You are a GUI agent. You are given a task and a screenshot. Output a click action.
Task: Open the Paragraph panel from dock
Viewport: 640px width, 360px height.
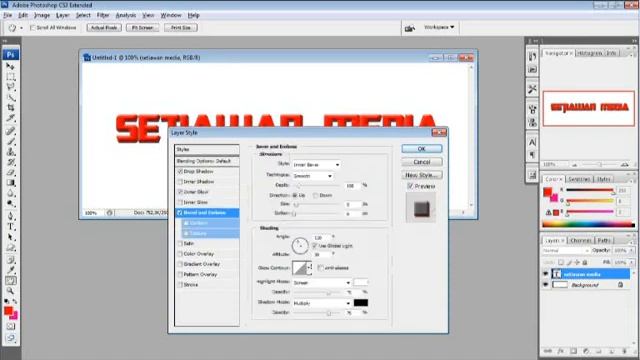(x=532, y=155)
